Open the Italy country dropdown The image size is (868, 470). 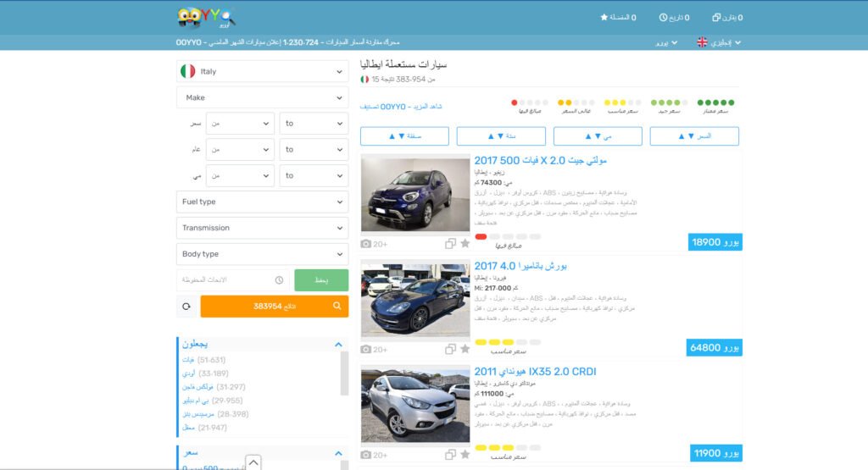[262, 71]
